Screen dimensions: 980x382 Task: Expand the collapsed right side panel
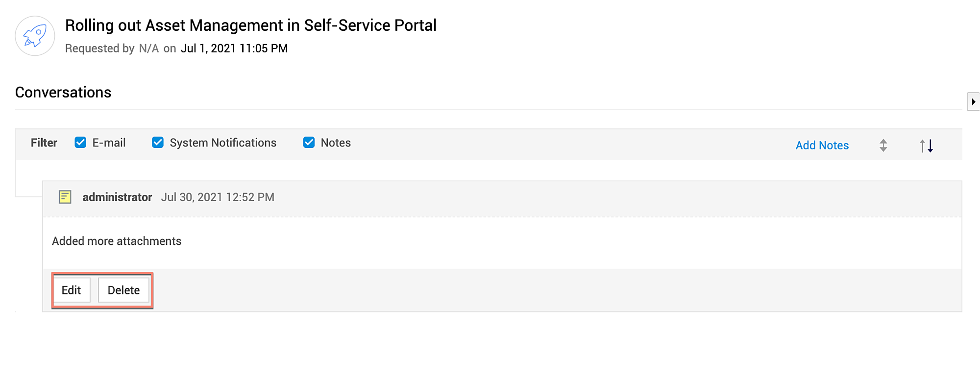(x=973, y=102)
